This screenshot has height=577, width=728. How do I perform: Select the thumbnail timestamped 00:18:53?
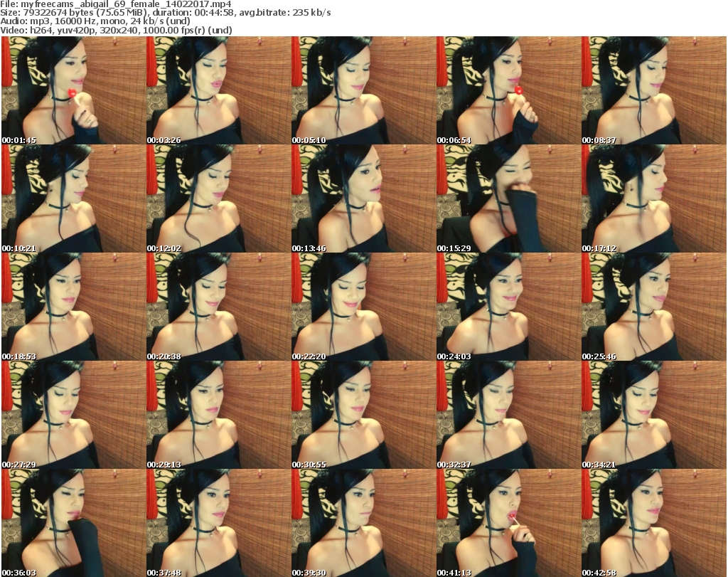point(74,307)
